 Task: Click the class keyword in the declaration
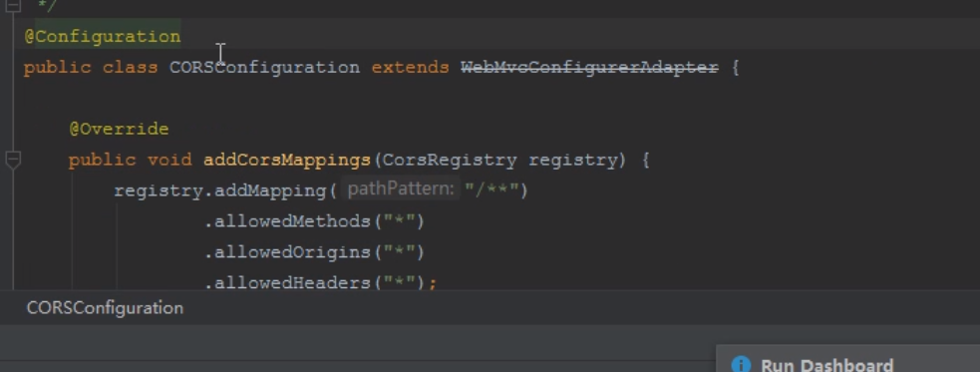[130, 67]
